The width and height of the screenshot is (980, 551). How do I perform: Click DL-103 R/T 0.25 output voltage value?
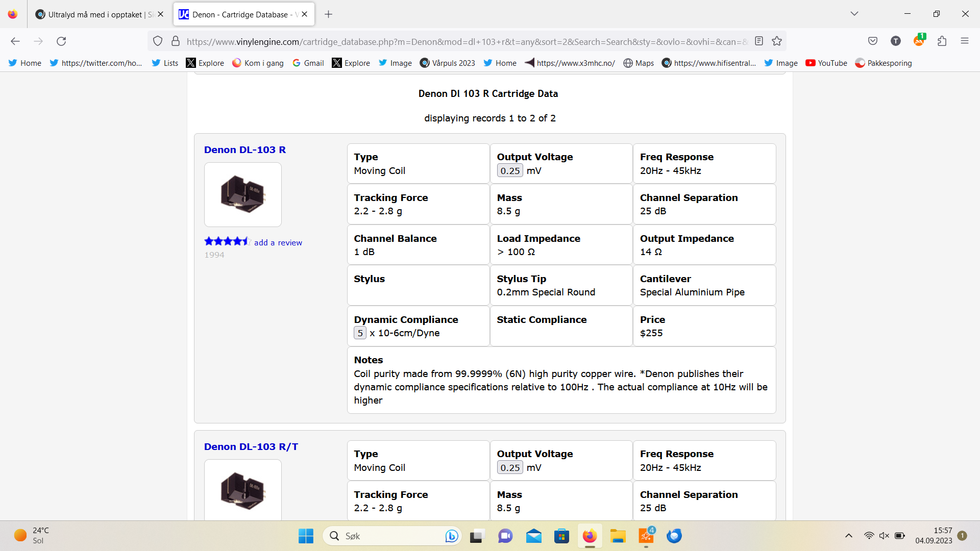tap(510, 468)
